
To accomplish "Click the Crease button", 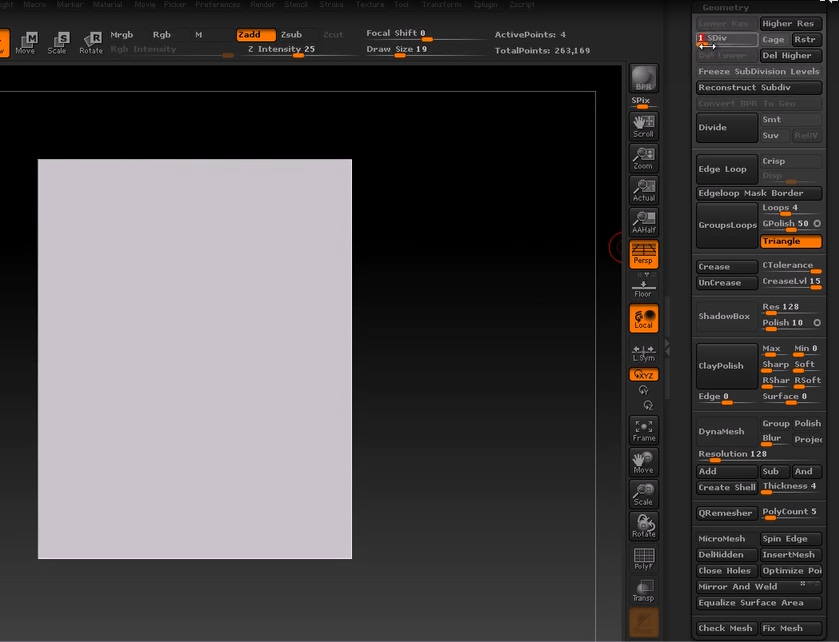I will coord(727,266).
